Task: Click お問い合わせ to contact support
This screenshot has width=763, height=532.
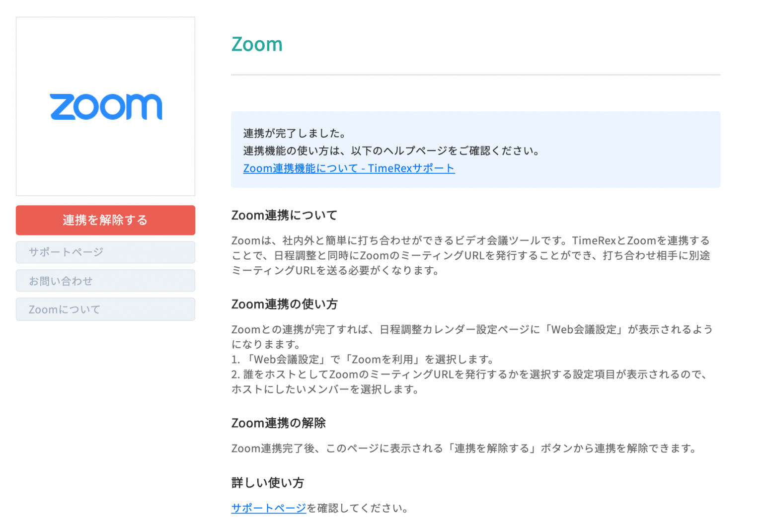Action: coord(105,280)
